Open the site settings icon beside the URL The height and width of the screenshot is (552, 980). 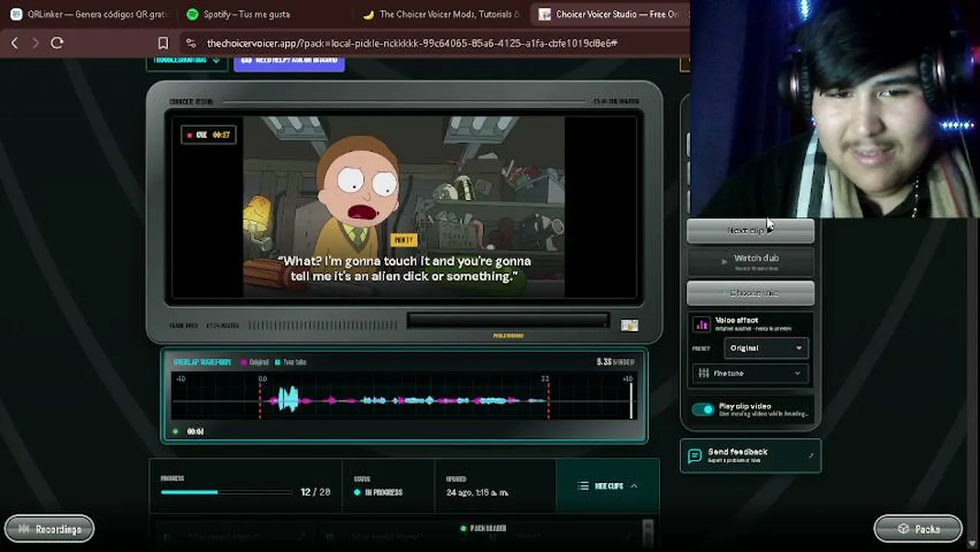pyautogui.click(x=190, y=43)
